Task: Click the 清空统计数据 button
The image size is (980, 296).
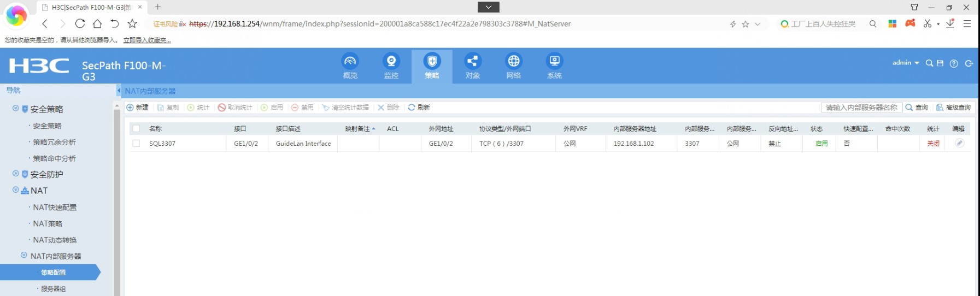Action: pos(345,108)
